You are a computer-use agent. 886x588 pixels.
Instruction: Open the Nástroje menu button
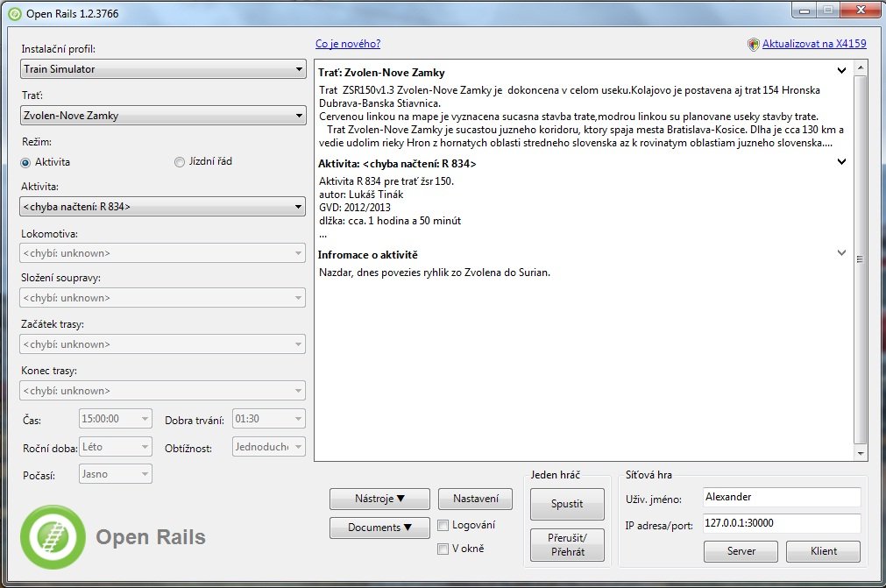point(379,499)
